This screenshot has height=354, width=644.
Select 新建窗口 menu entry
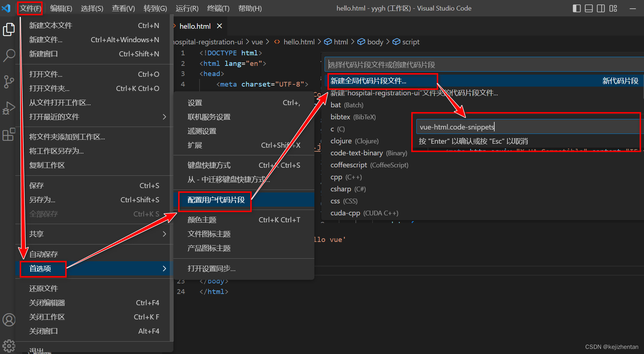click(94, 54)
